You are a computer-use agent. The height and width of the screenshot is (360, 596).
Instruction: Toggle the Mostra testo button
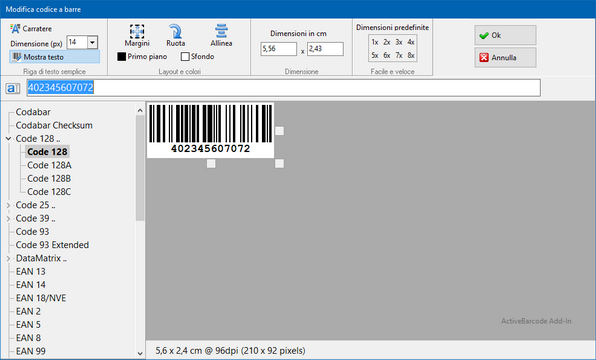coord(54,57)
